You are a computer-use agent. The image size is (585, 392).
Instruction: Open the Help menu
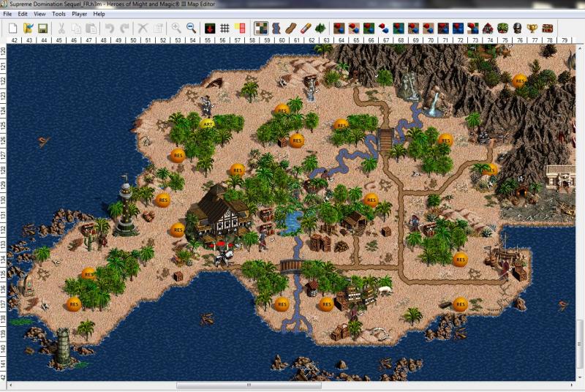point(99,14)
